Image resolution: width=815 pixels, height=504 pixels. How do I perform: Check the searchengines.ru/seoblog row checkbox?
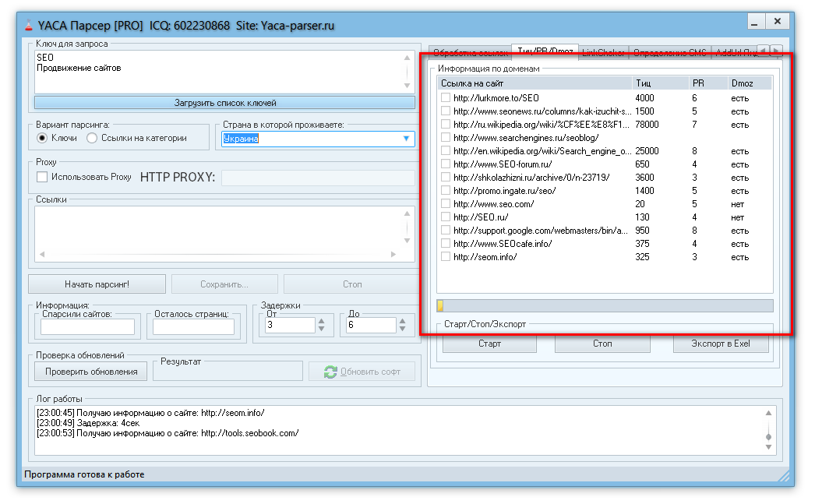446,138
